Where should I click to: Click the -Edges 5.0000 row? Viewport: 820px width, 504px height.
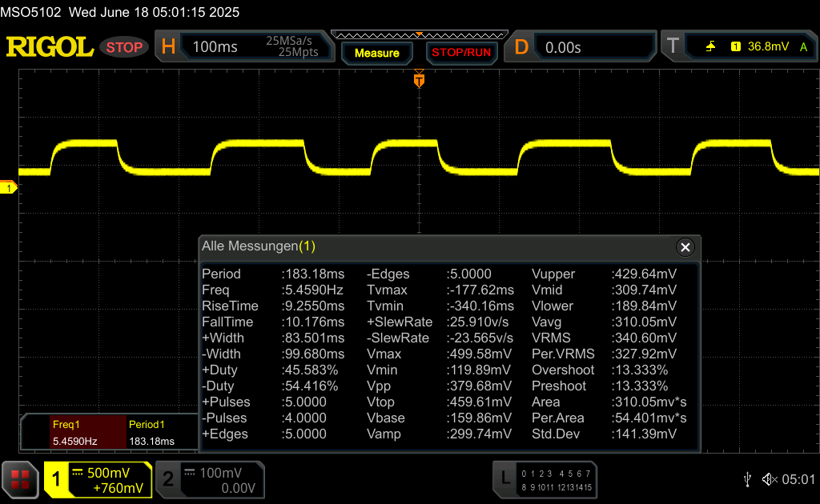click(x=429, y=274)
